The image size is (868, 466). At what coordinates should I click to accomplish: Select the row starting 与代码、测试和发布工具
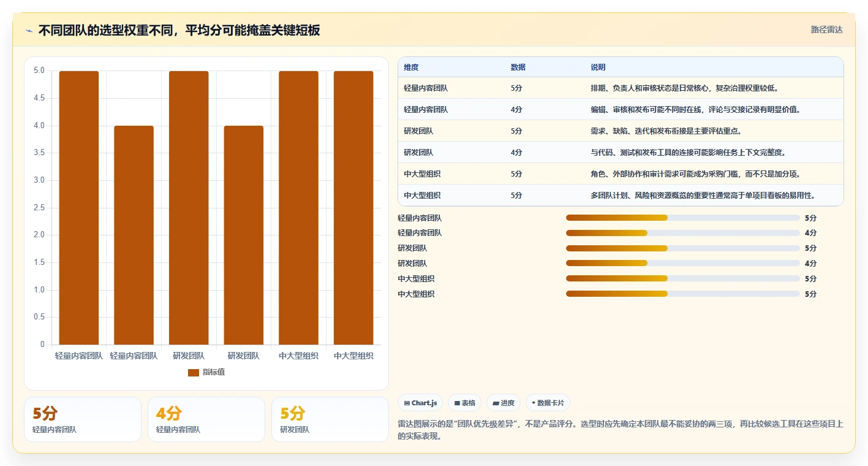[621, 153]
